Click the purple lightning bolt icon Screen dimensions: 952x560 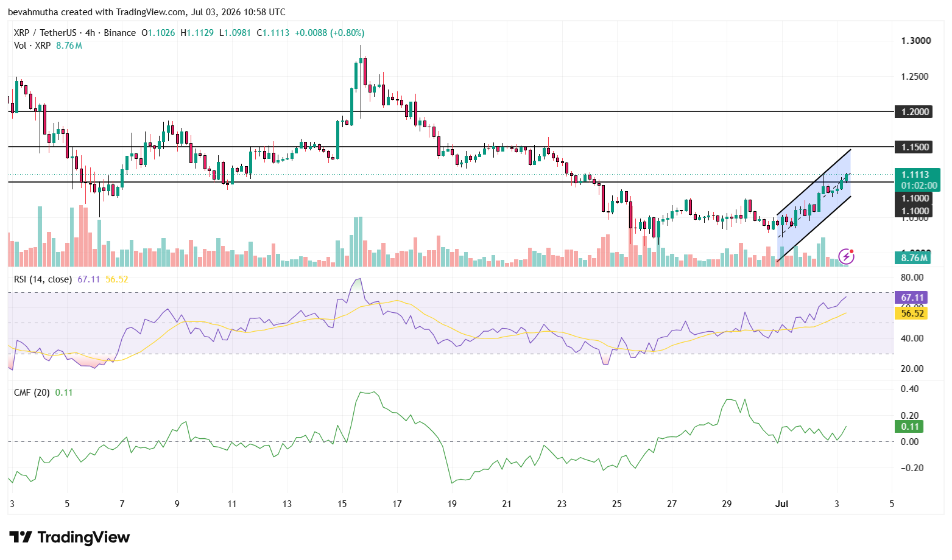pyautogui.click(x=846, y=256)
